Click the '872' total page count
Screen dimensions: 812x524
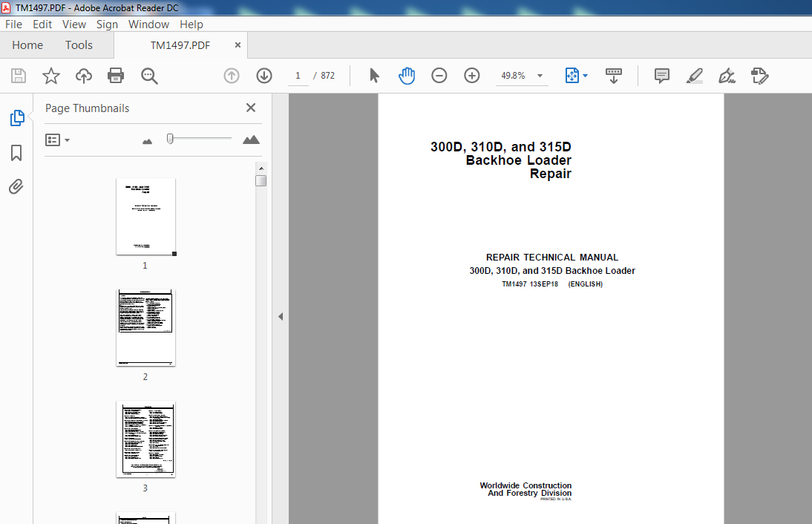(x=328, y=76)
